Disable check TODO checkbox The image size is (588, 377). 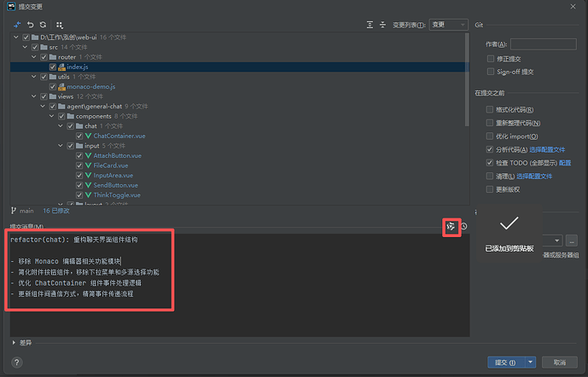click(489, 163)
